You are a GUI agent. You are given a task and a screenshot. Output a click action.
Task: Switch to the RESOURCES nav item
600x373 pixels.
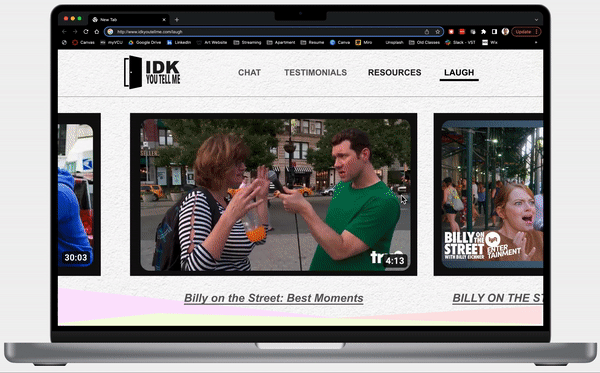(395, 72)
